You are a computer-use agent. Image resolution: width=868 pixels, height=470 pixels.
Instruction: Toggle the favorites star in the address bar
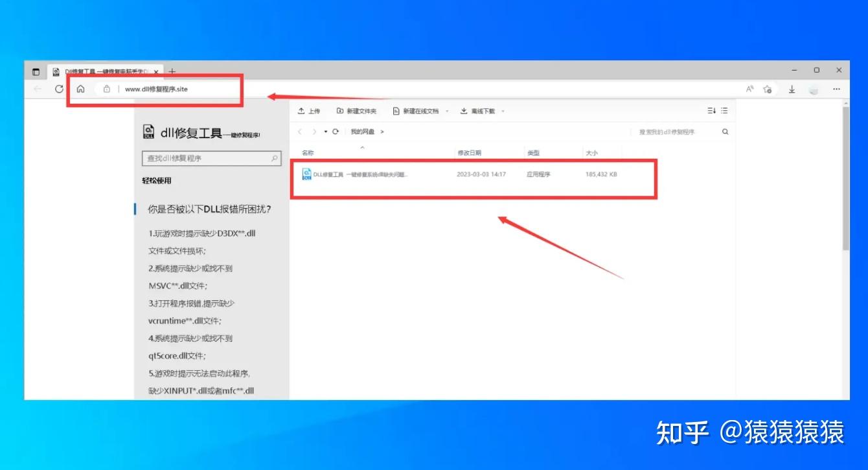click(768, 89)
